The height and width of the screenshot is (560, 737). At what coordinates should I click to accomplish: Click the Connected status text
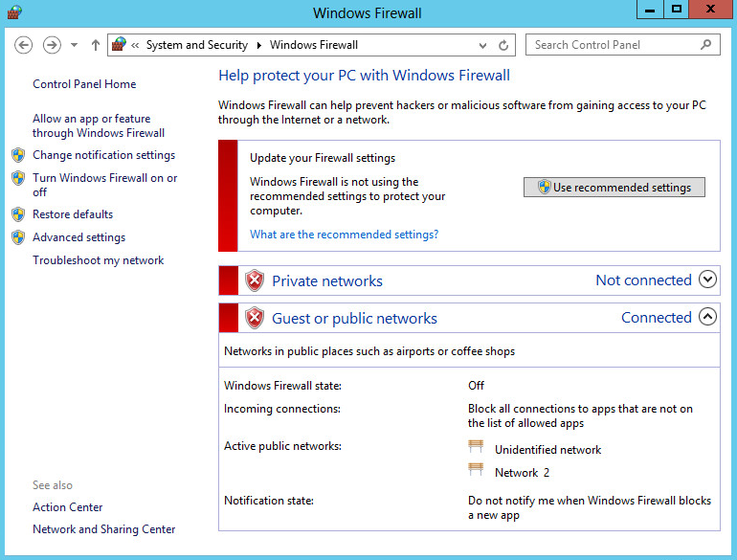point(657,318)
